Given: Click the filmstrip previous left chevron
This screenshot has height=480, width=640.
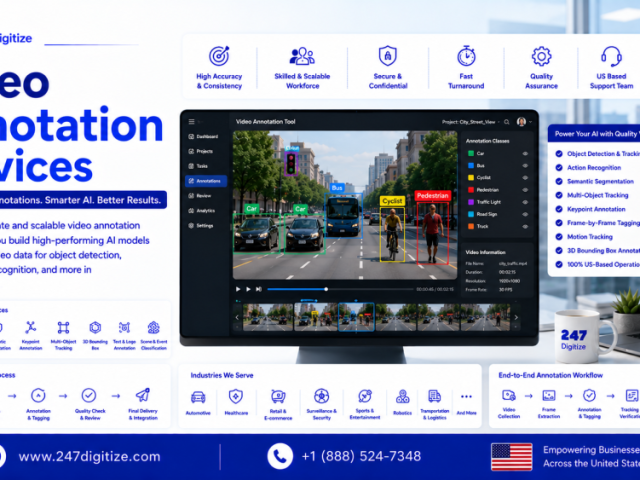Looking at the screenshot, I should pyautogui.click(x=237, y=317).
